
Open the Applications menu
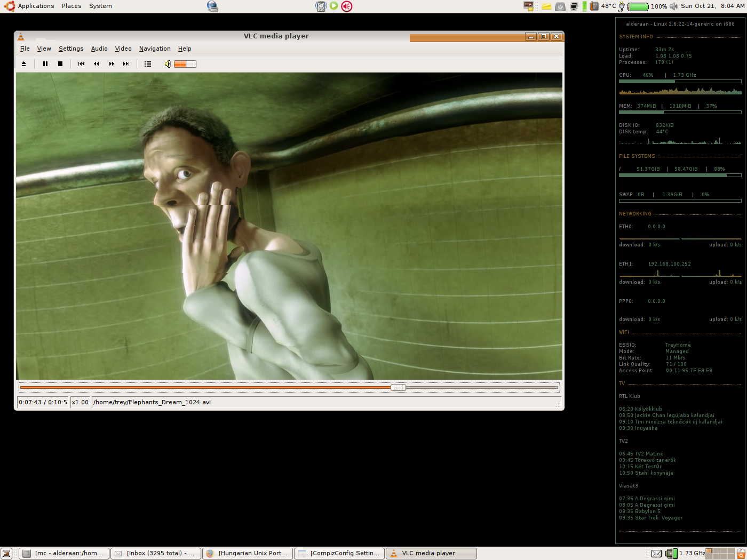36,6
